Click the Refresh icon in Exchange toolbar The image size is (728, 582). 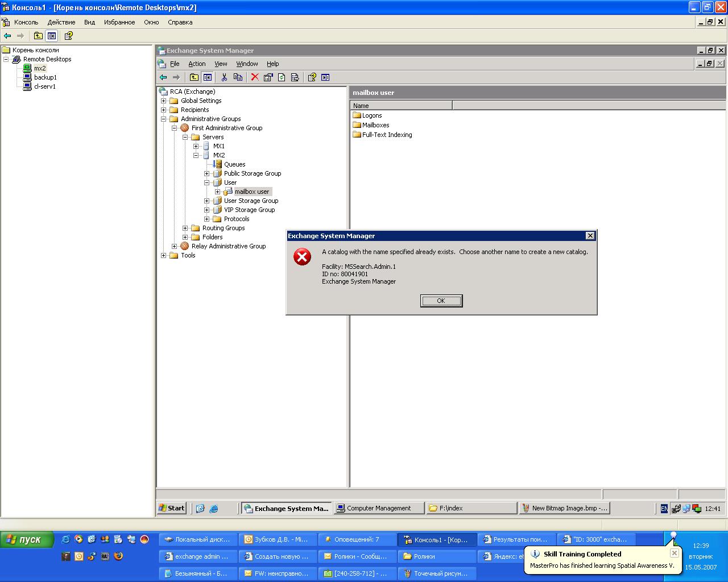coord(282,77)
